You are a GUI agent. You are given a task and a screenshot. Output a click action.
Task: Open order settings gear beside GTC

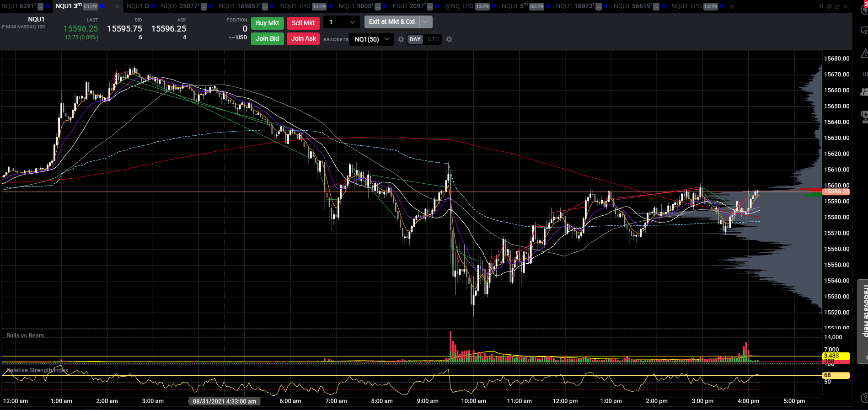[449, 39]
